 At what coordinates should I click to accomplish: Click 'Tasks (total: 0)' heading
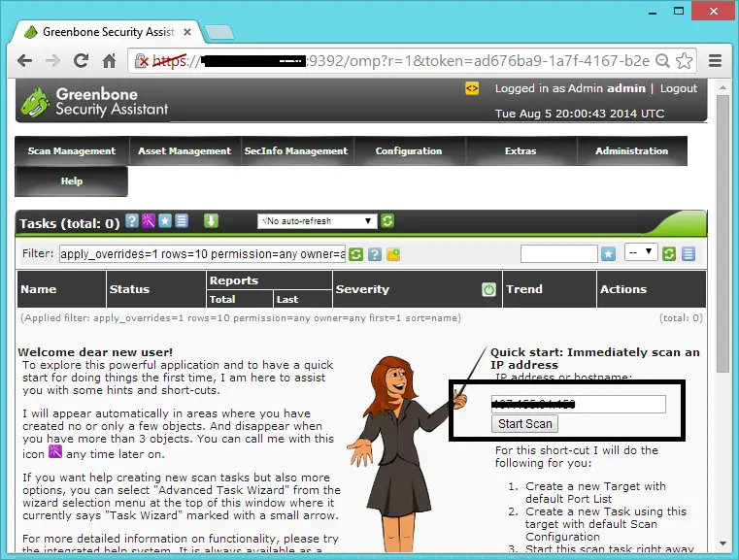(70, 223)
